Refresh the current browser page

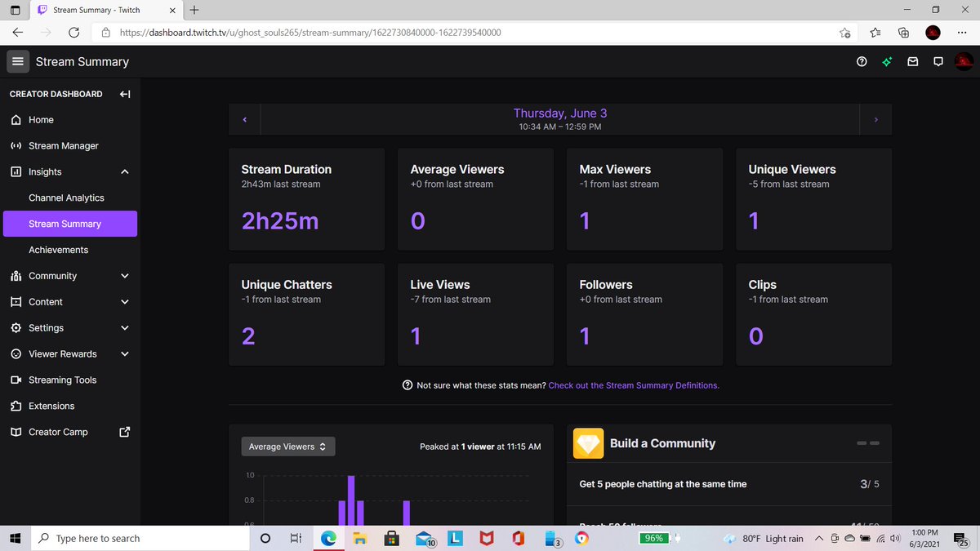tap(74, 33)
